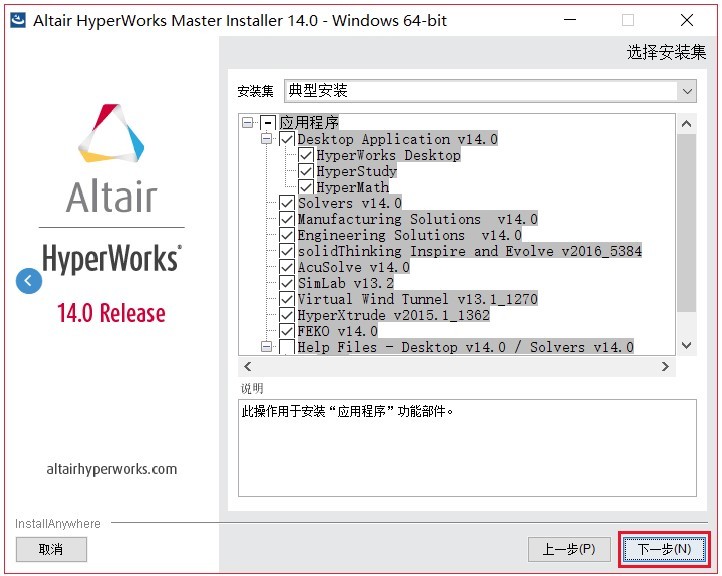Click the 取消 button
The height and width of the screenshot is (576, 722).
point(51,549)
